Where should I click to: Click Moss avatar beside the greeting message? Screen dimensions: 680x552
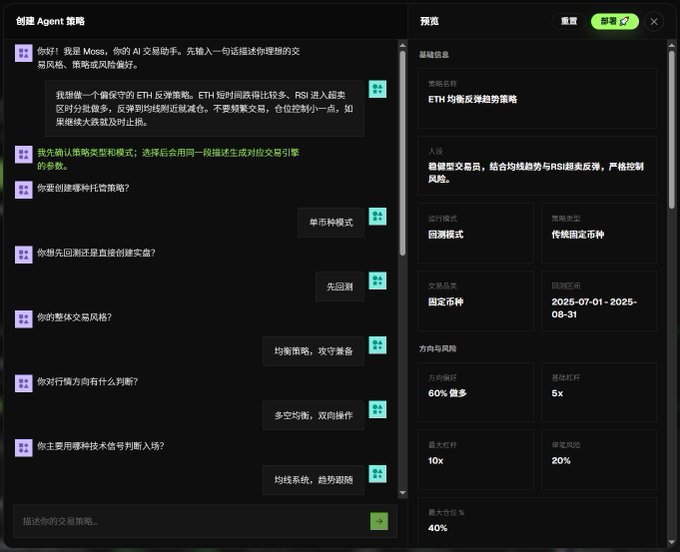(24, 53)
